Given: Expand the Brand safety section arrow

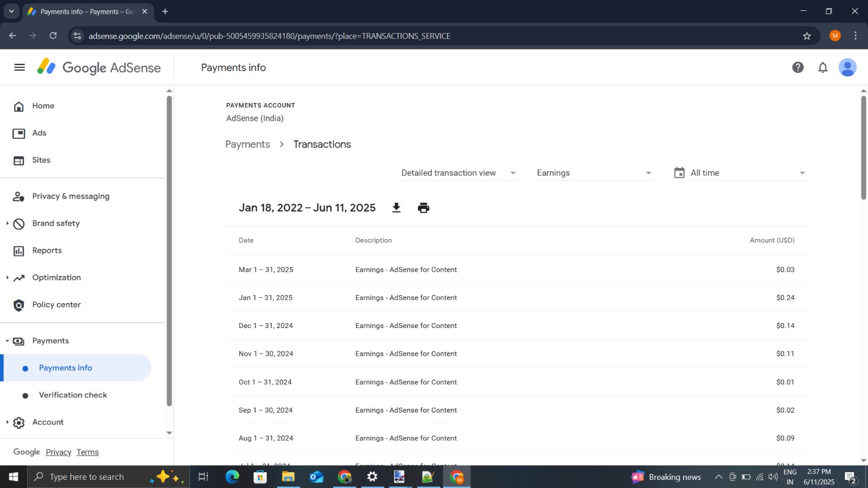Looking at the screenshot, I should (x=7, y=223).
